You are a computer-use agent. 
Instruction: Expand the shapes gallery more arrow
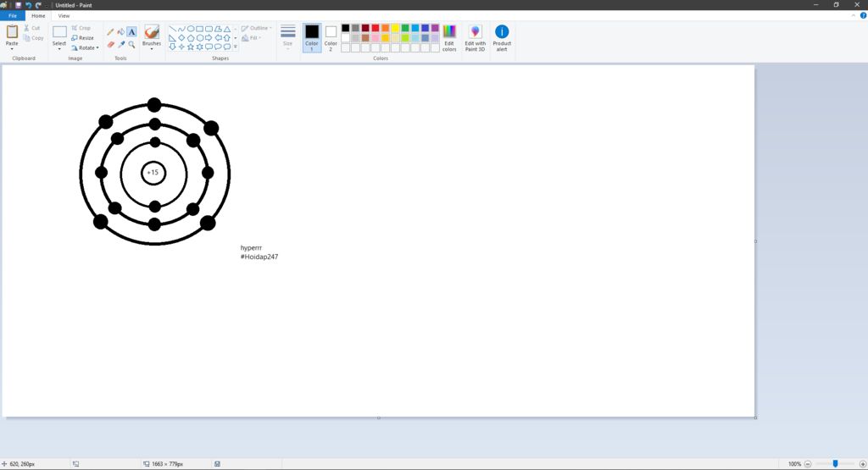[x=236, y=47]
